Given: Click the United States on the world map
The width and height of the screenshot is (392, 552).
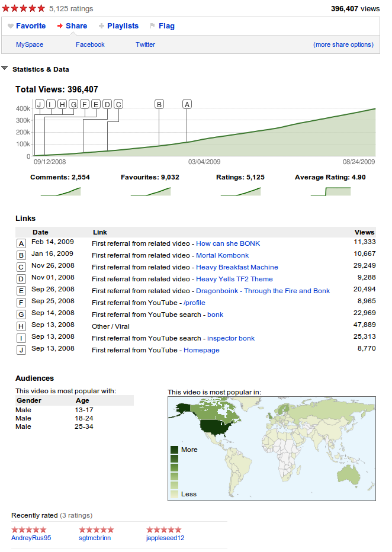Looking at the screenshot, I should (x=214, y=426).
